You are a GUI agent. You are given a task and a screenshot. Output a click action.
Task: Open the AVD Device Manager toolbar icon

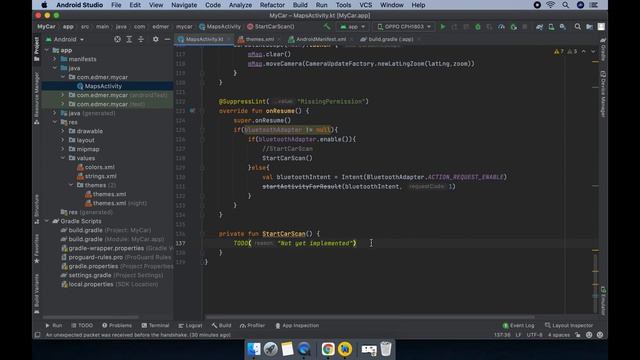coord(551,27)
